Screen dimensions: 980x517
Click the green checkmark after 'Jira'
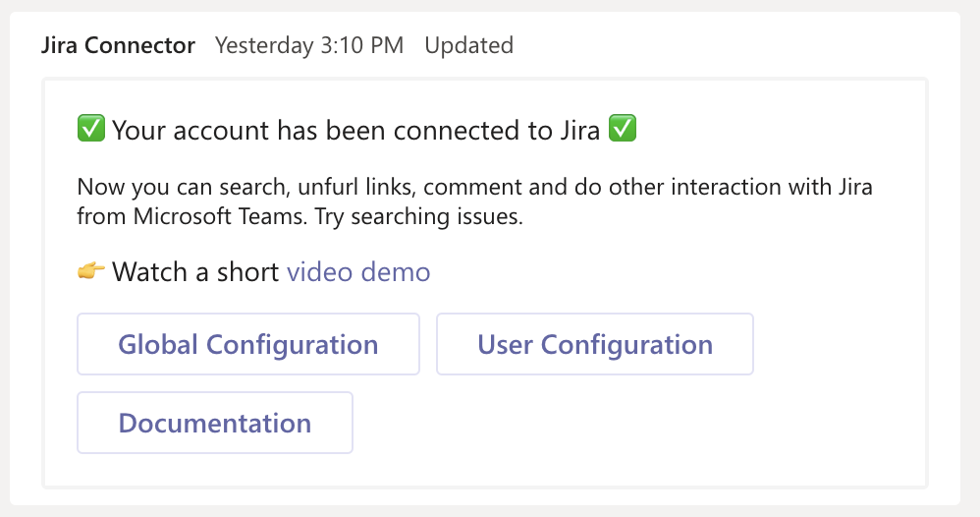623,129
